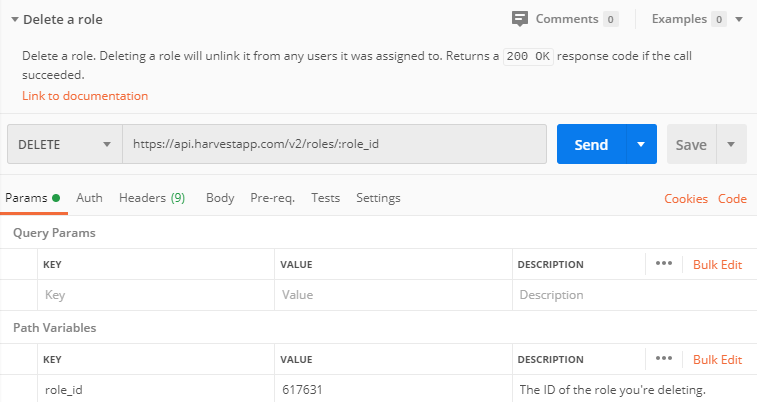Click Bulk Edit for Query Params
Screen dimensions: 758x402
coord(717,264)
